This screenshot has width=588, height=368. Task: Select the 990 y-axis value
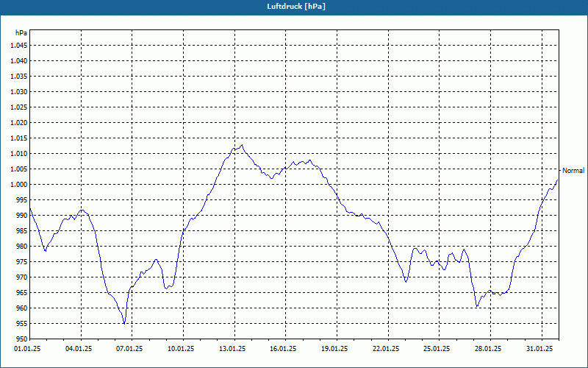tap(22, 215)
